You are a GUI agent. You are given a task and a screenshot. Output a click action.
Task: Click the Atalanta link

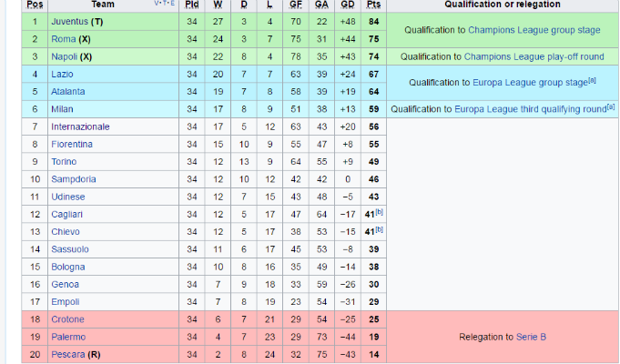point(68,92)
